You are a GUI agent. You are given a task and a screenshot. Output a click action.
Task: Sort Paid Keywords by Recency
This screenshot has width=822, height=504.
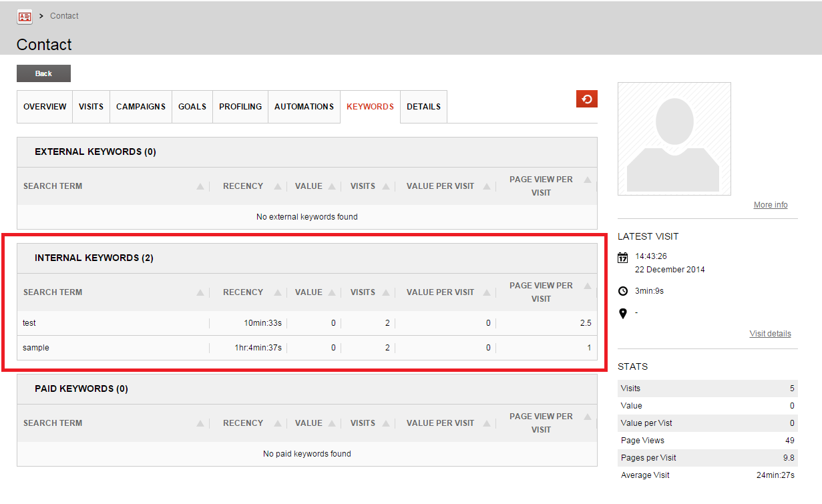pyautogui.click(x=276, y=423)
